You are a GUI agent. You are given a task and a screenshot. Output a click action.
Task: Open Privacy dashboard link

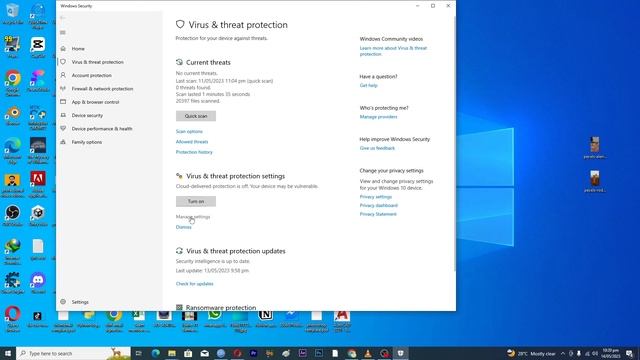[379, 205]
